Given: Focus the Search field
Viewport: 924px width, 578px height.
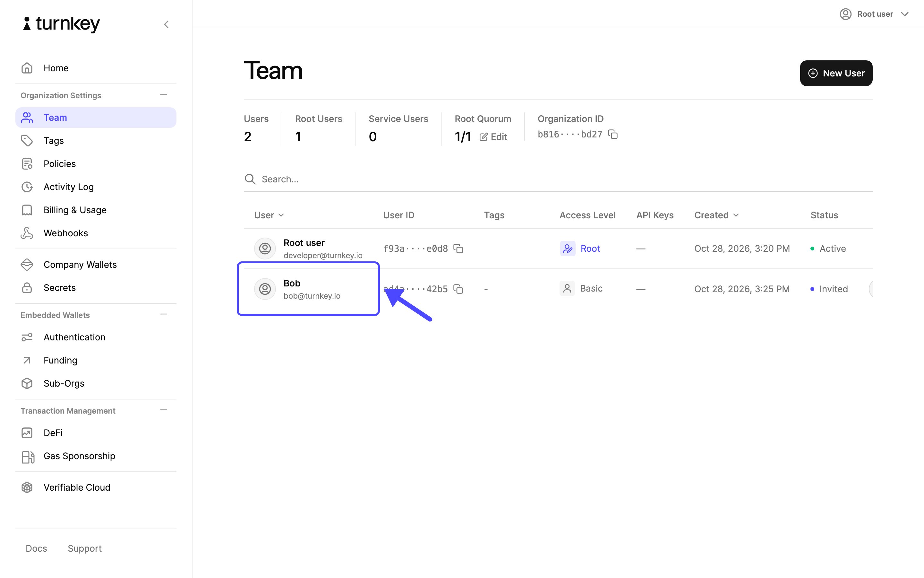Looking at the screenshot, I should pyautogui.click(x=558, y=179).
